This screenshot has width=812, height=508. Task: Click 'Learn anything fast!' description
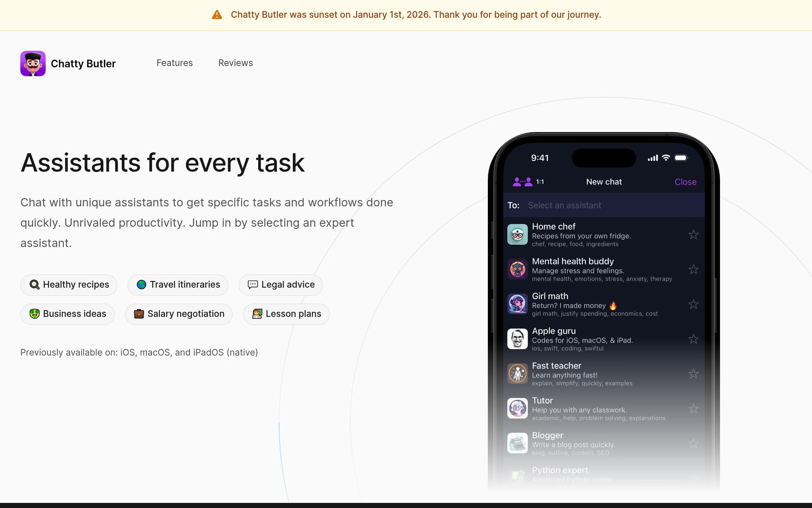564,375
